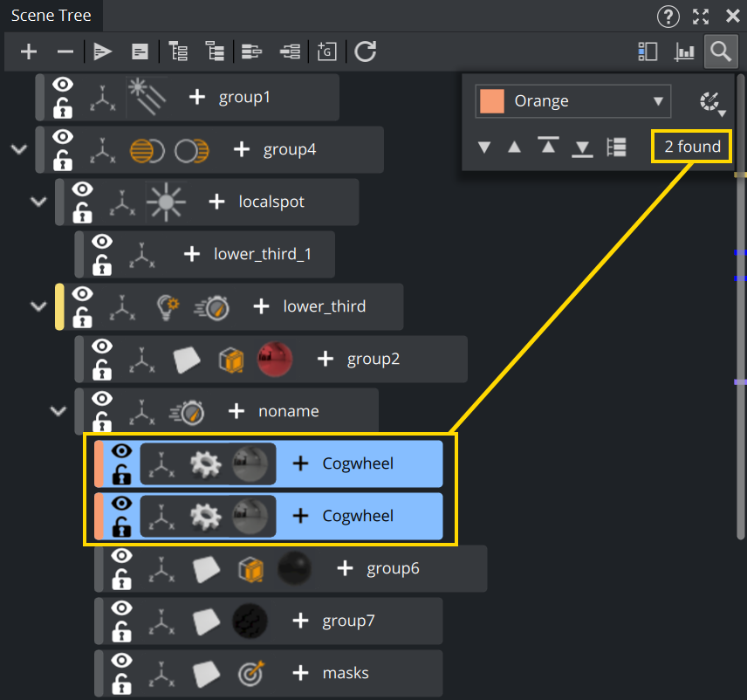This screenshot has height=700, width=747.
Task: Click the light spot icon on localspot
Action: coord(166,202)
